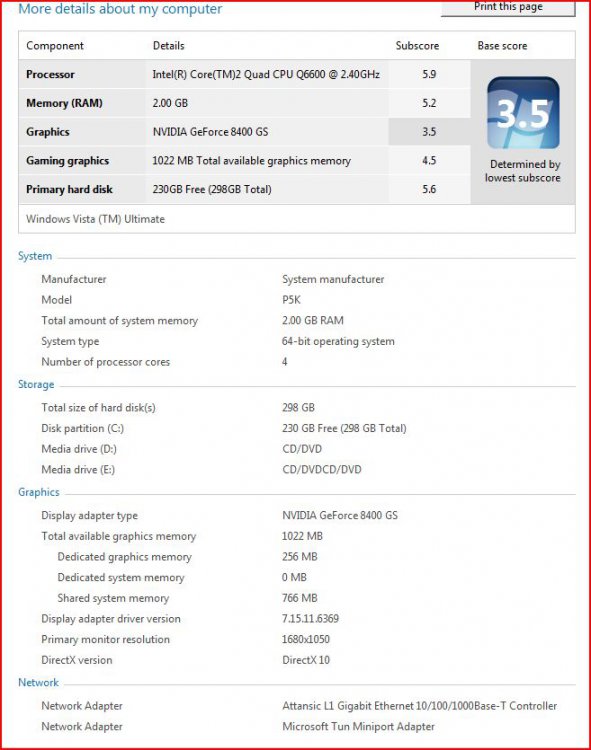Viewport: 591px width, 750px height.
Task: Click the More details about my computer title
Action: point(120,9)
